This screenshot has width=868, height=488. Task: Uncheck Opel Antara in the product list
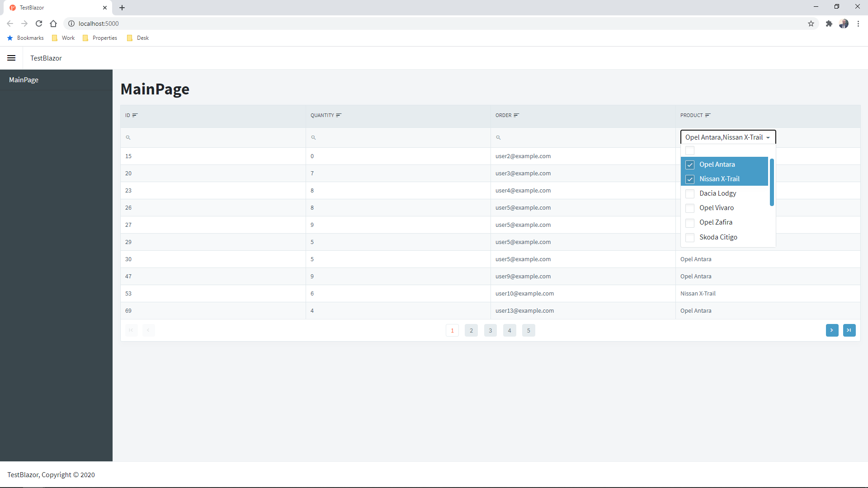tap(690, 164)
